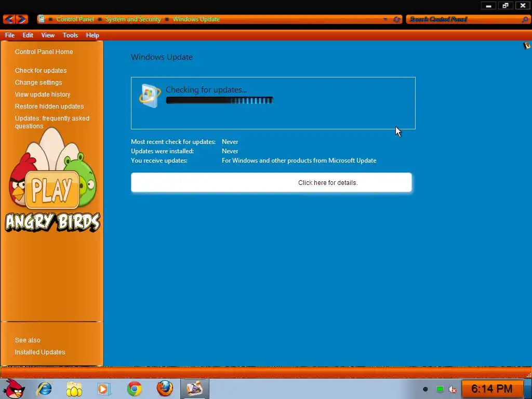
Task: Click the 'Windows Update' page heading
Action: click(x=162, y=57)
